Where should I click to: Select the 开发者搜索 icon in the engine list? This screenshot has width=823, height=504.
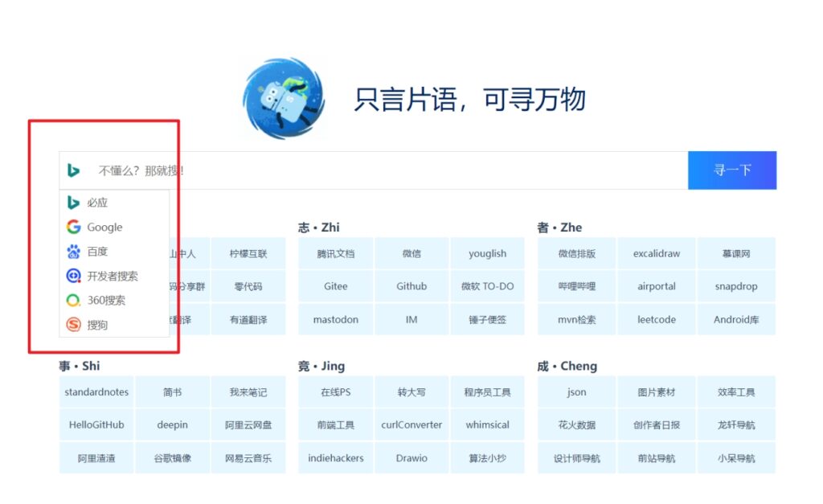[73, 276]
